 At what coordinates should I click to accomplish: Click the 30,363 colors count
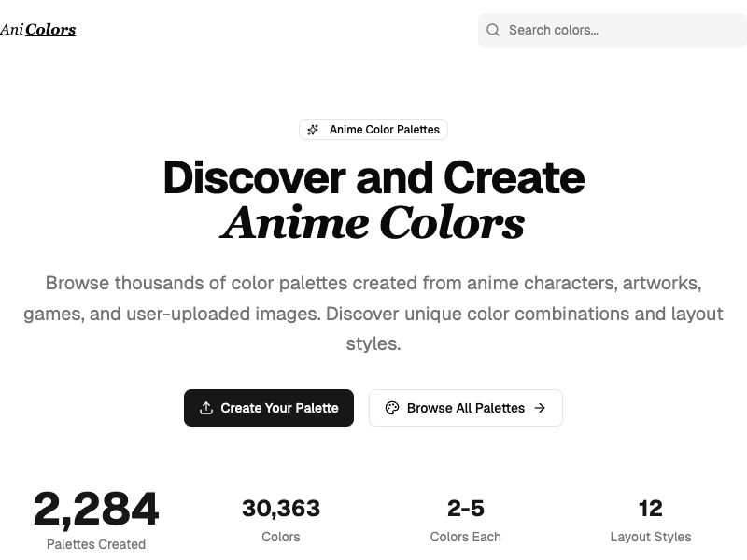281,509
